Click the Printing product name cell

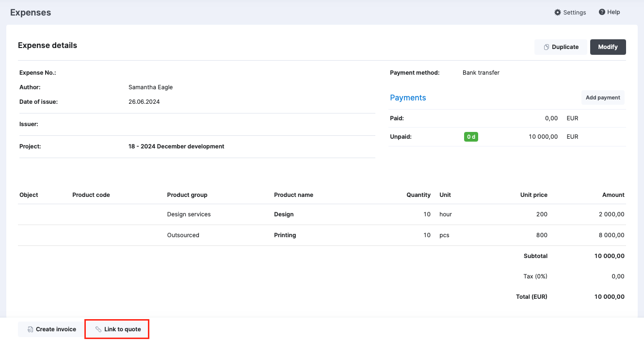point(285,235)
